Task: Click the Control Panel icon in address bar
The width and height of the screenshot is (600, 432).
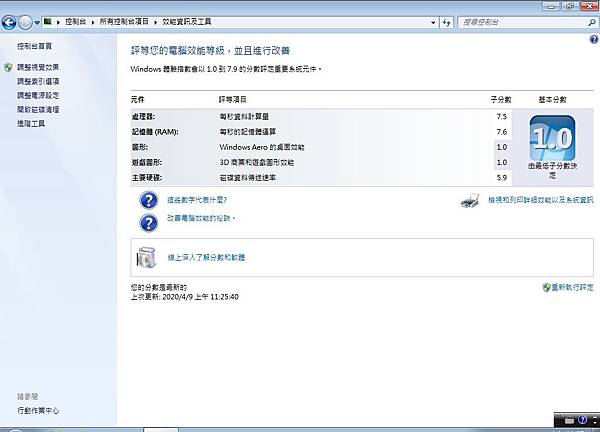Action: point(47,22)
